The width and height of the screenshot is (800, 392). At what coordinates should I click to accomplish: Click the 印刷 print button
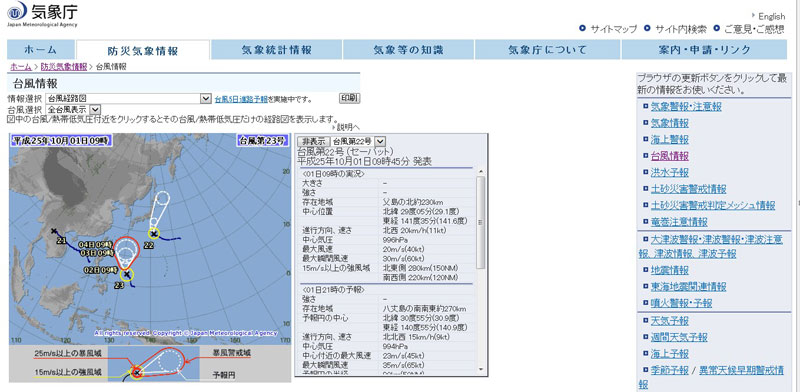[x=349, y=98]
